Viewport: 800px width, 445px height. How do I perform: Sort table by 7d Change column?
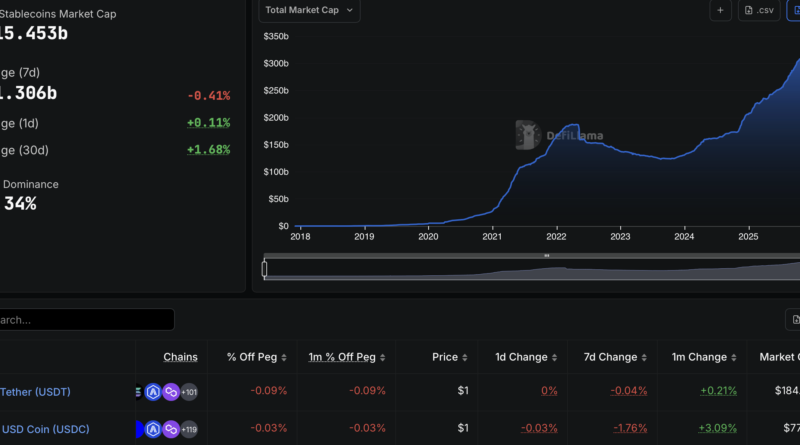pyautogui.click(x=618, y=357)
